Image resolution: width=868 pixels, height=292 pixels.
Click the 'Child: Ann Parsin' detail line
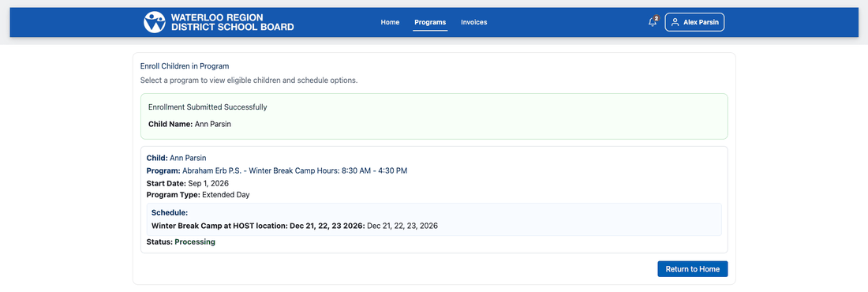pyautogui.click(x=176, y=158)
